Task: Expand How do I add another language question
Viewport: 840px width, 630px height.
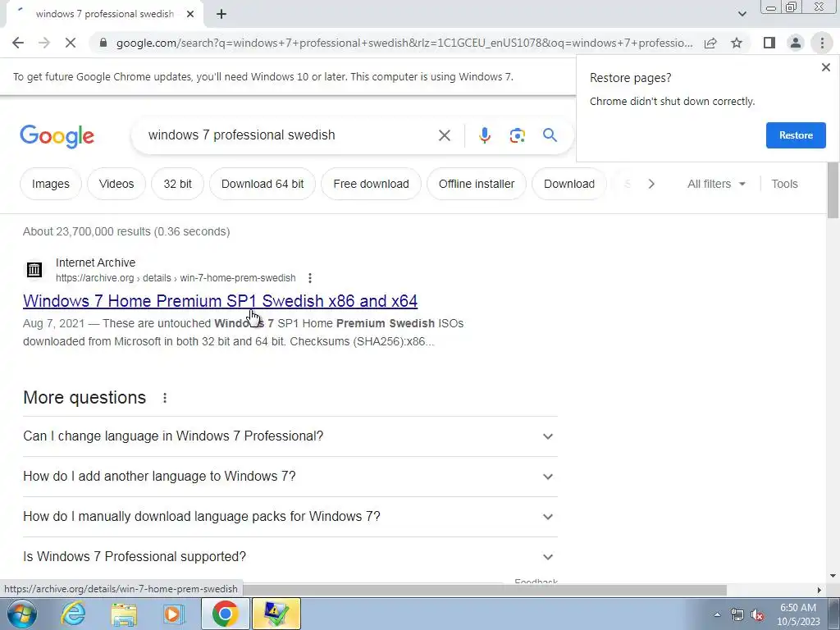Action: pyautogui.click(x=290, y=477)
